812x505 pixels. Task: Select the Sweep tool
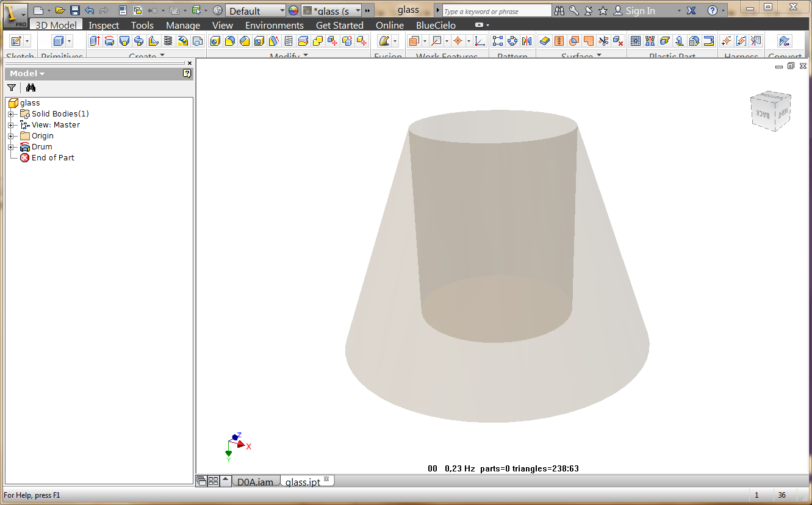coord(138,41)
